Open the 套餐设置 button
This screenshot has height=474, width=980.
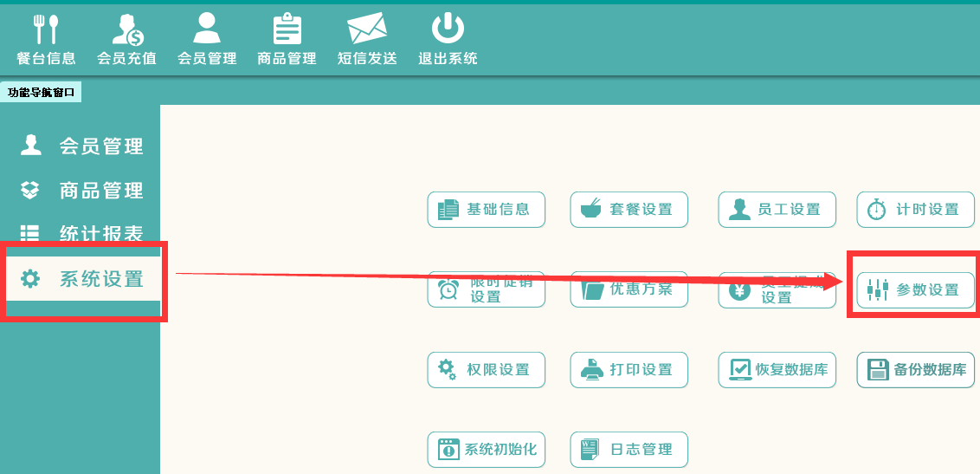point(629,210)
